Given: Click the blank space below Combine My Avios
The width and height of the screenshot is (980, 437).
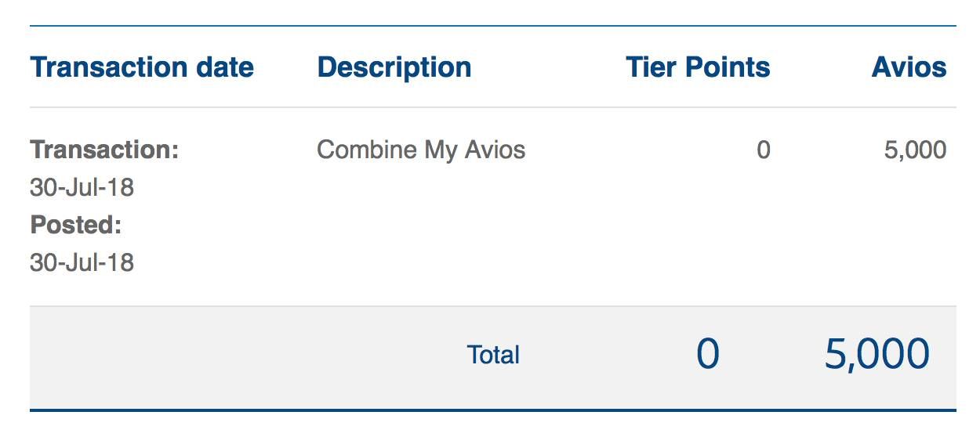Looking at the screenshot, I should click(x=421, y=235).
